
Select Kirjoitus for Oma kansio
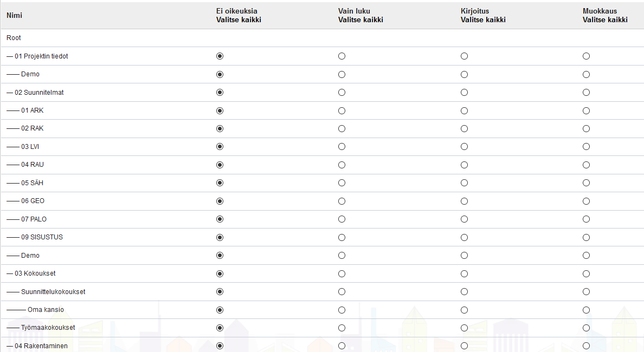pos(464,310)
